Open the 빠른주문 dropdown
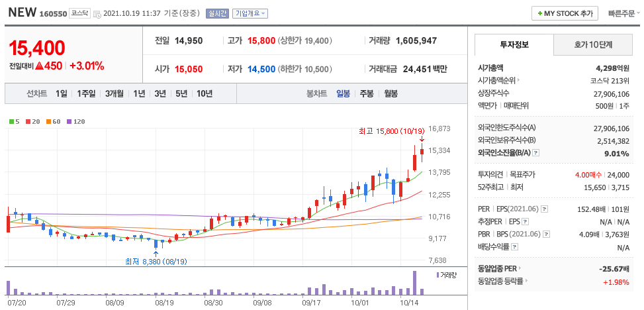This screenshot has height=310, width=644. pyautogui.click(x=624, y=13)
